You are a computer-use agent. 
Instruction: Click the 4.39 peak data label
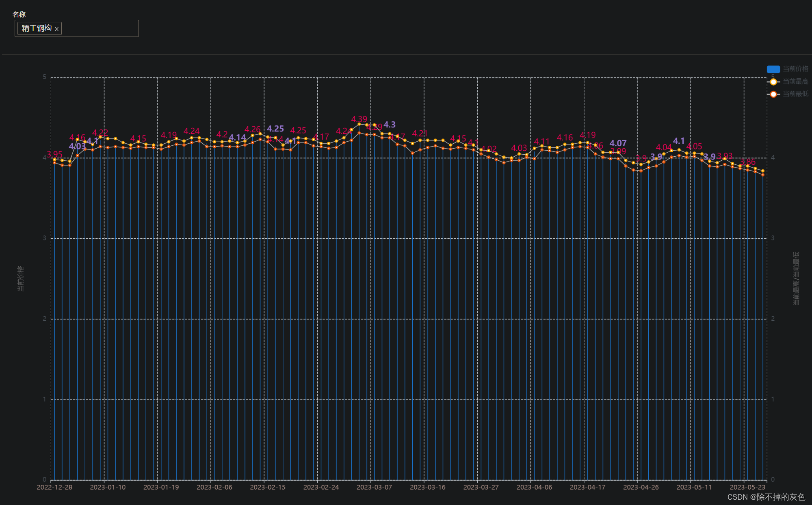pos(359,119)
